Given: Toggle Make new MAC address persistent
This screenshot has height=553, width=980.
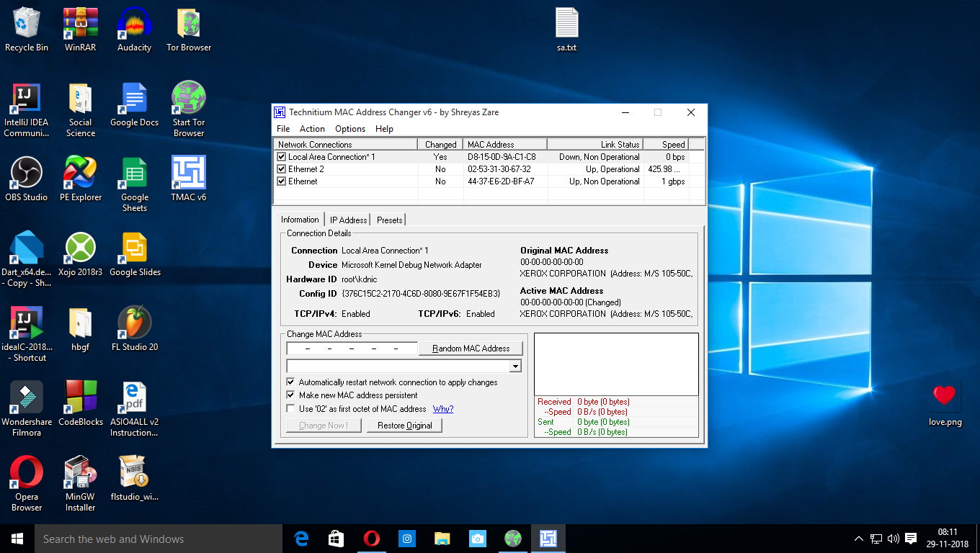Looking at the screenshot, I should coord(291,395).
